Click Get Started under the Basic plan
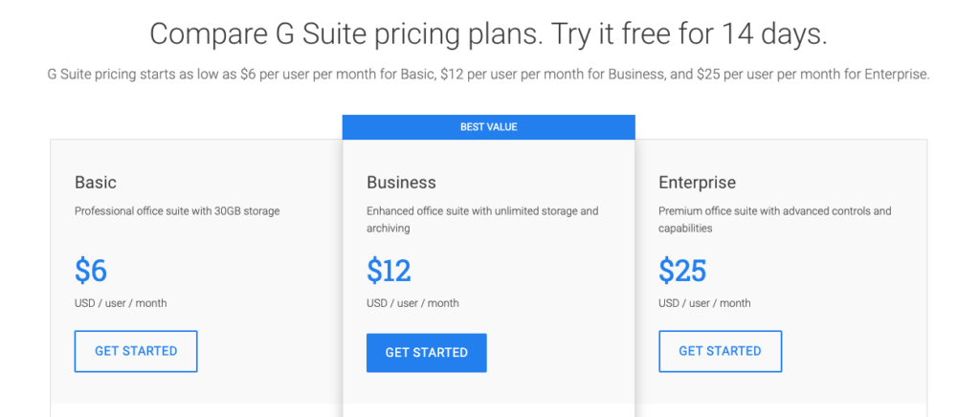The image size is (980, 417). 136,351
